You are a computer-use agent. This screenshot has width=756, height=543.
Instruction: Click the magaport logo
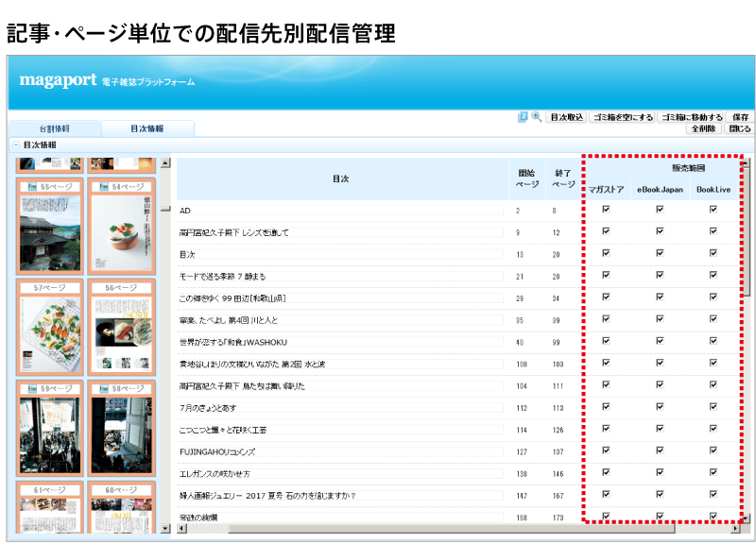point(58,80)
